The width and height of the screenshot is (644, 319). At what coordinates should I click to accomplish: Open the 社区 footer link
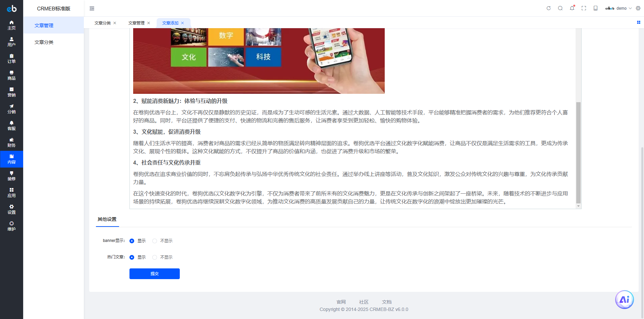[x=364, y=302]
